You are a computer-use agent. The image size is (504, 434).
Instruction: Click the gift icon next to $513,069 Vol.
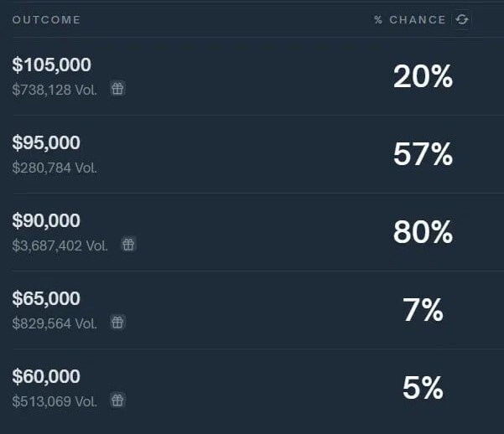pos(117,400)
